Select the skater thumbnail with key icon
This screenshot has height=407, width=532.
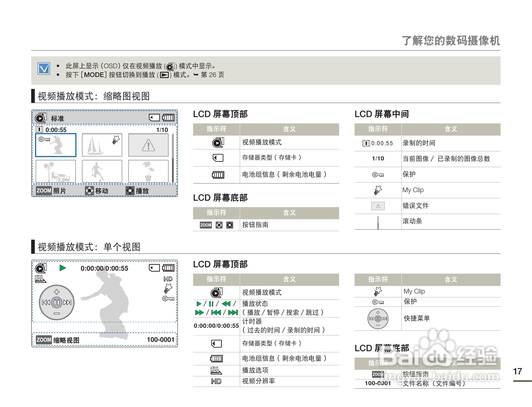pyautogui.click(x=56, y=145)
